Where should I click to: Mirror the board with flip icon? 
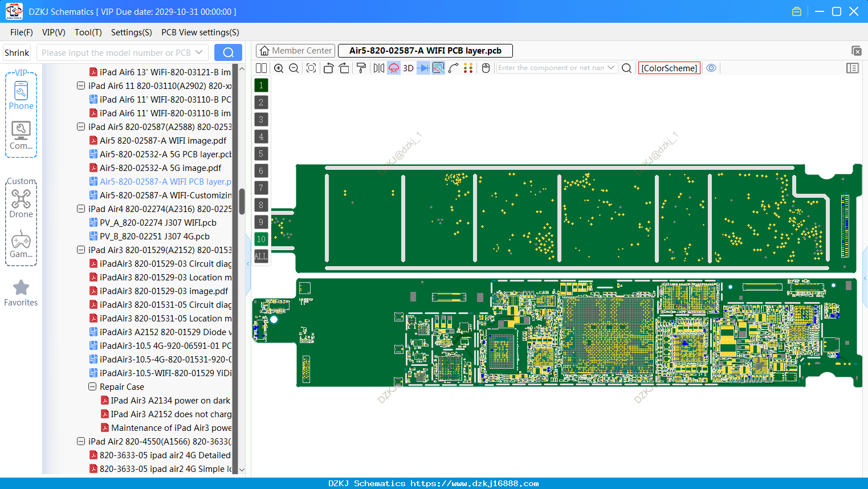(x=379, y=68)
